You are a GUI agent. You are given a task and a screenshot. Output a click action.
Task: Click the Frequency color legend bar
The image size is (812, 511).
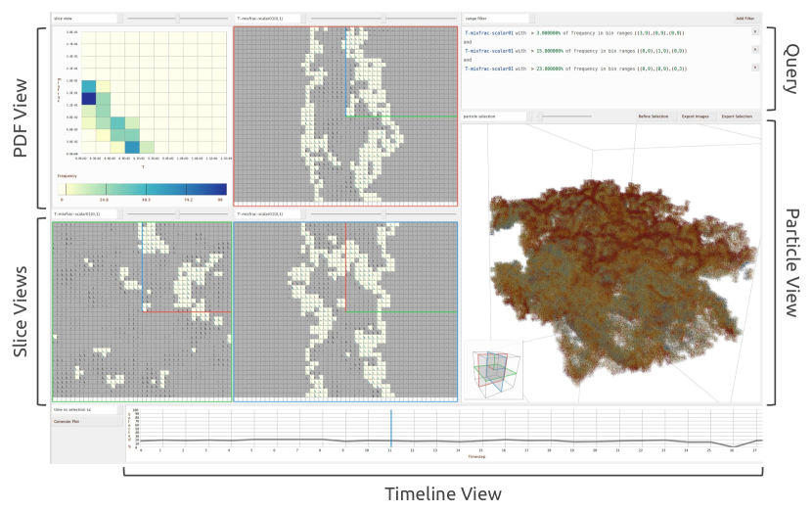140,189
